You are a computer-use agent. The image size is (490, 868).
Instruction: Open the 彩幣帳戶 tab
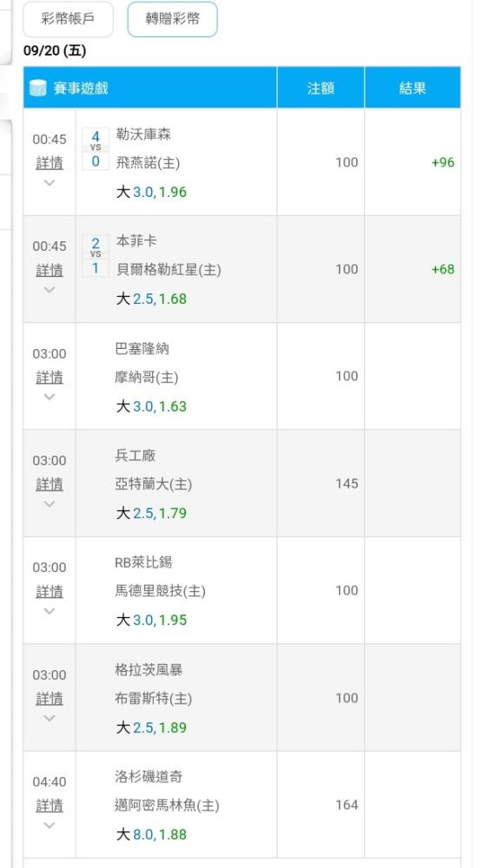point(68,19)
